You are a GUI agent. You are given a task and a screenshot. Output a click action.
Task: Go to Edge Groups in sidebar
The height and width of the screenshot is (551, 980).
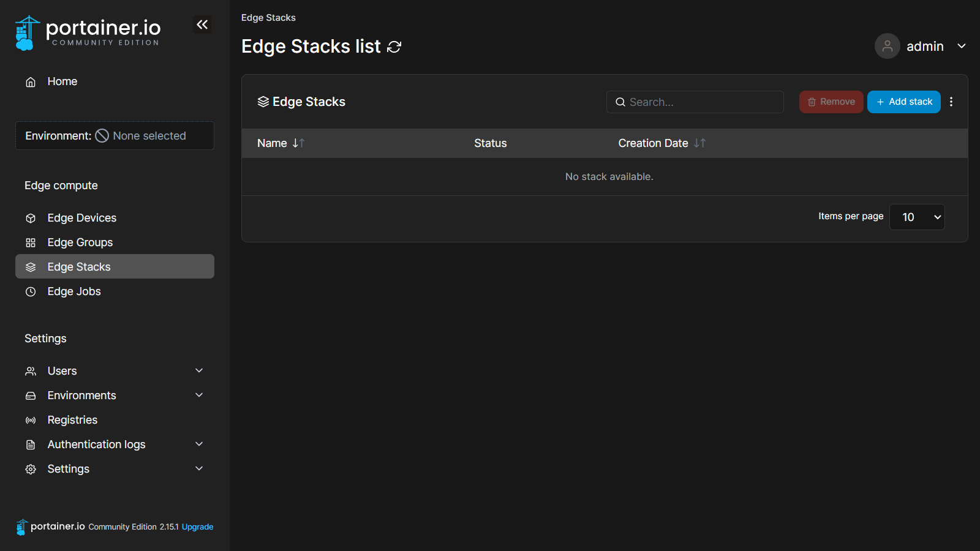click(80, 242)
